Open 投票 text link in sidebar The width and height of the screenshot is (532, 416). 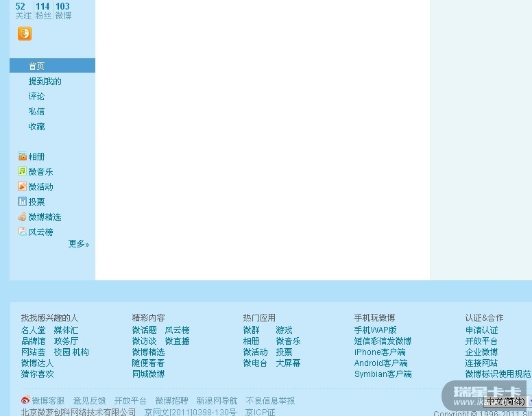coord(36,201)
